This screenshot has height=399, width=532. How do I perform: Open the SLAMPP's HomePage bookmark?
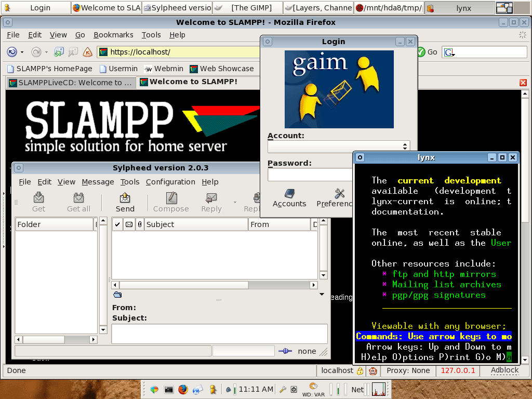(x=49, y=69)
